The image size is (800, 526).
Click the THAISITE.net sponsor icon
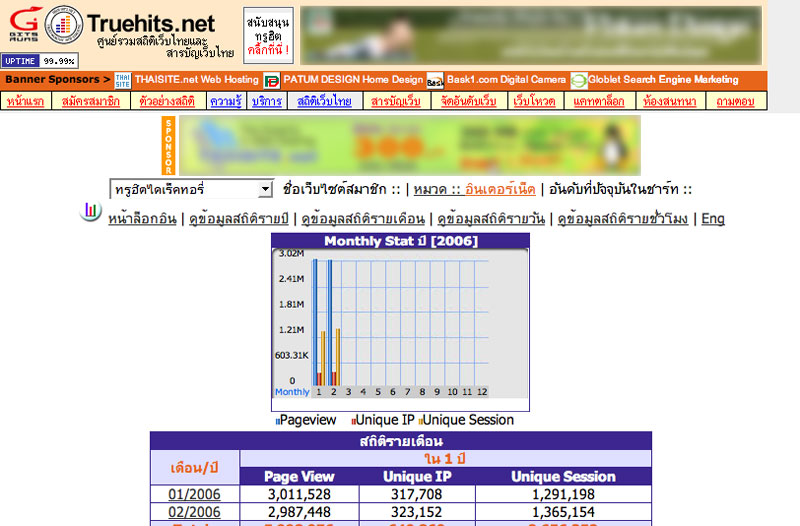coord(123,80)
